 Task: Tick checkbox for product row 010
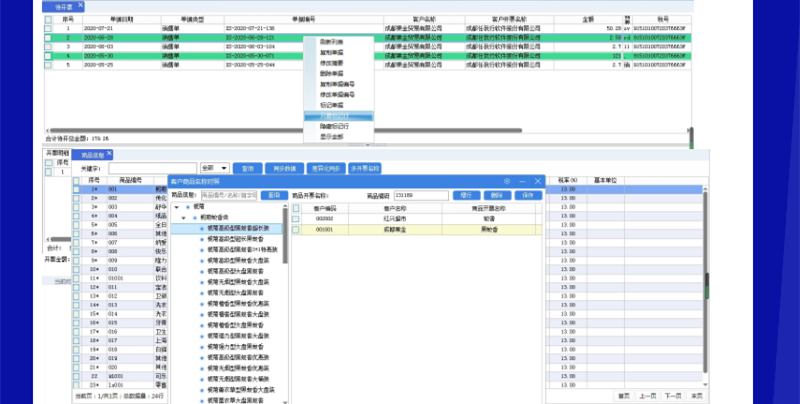tap(77, 269)
